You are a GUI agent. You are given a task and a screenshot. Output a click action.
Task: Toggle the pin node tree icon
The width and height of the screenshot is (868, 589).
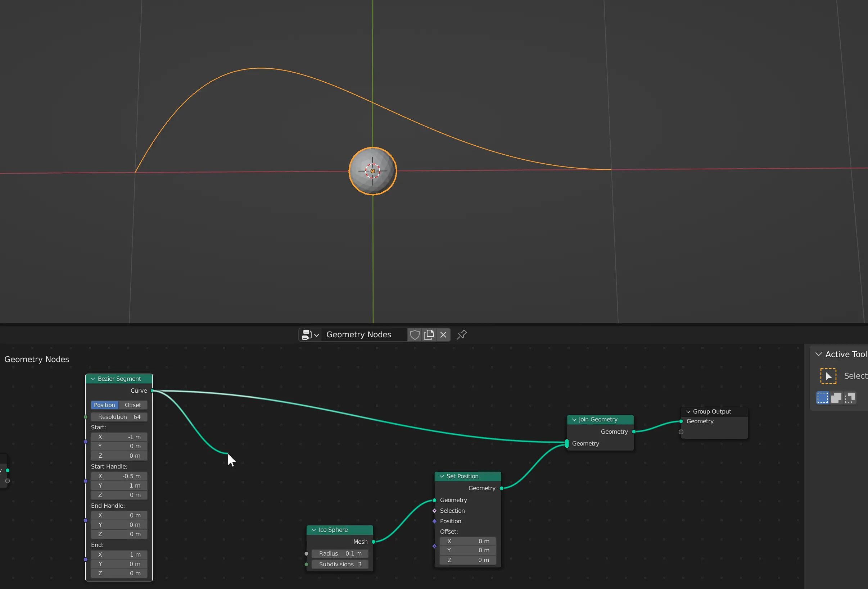(x=462, y=335)
